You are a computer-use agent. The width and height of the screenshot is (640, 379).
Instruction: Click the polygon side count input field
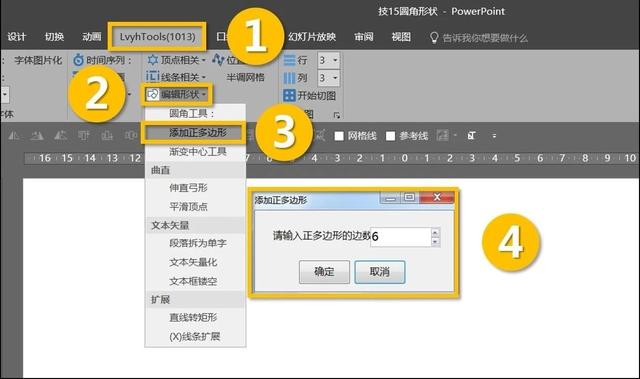tap(400, 237)
